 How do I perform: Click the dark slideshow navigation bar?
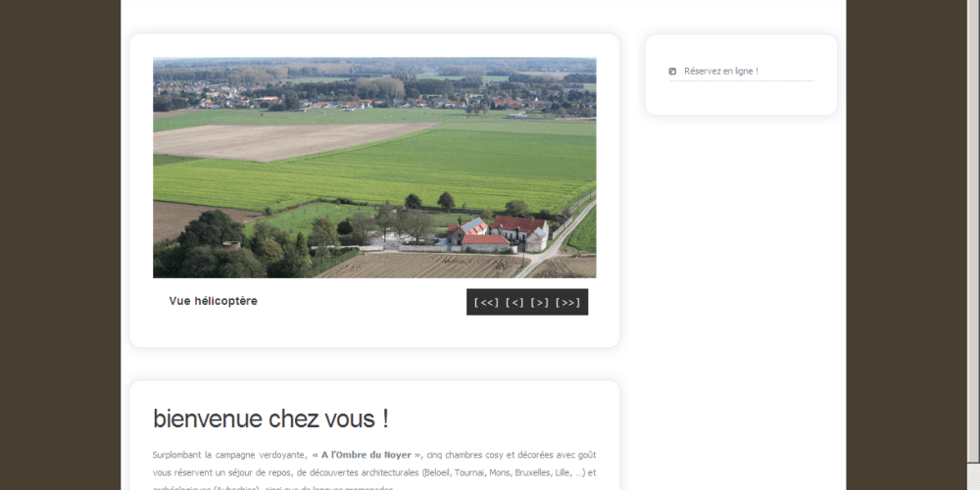(x=527, y=302)
